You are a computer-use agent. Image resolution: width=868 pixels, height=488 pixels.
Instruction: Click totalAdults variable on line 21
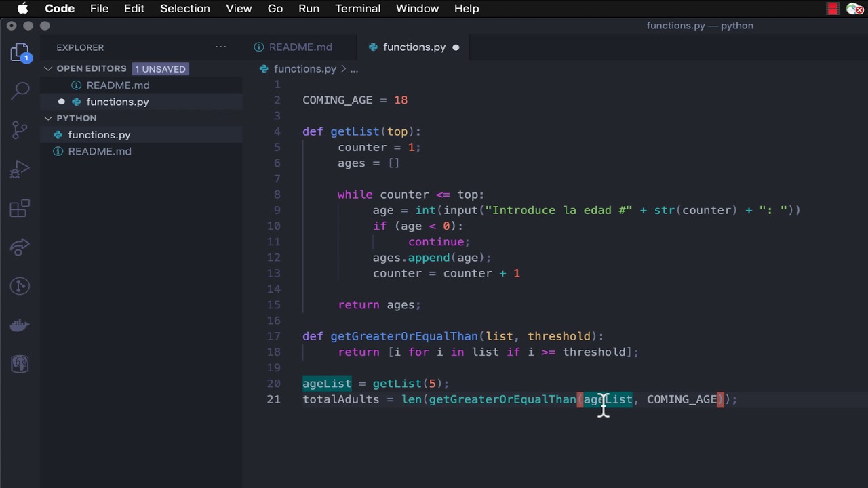tap(341, 399)
